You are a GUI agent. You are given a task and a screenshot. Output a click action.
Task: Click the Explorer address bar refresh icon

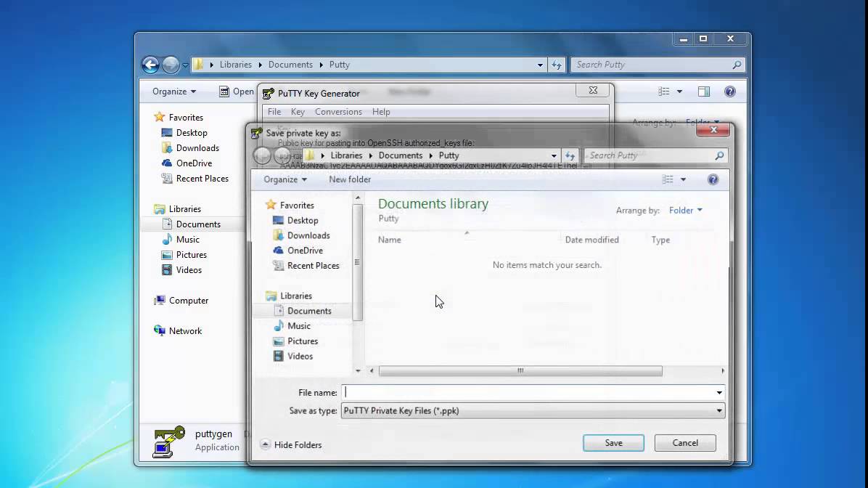click(557, 65)
